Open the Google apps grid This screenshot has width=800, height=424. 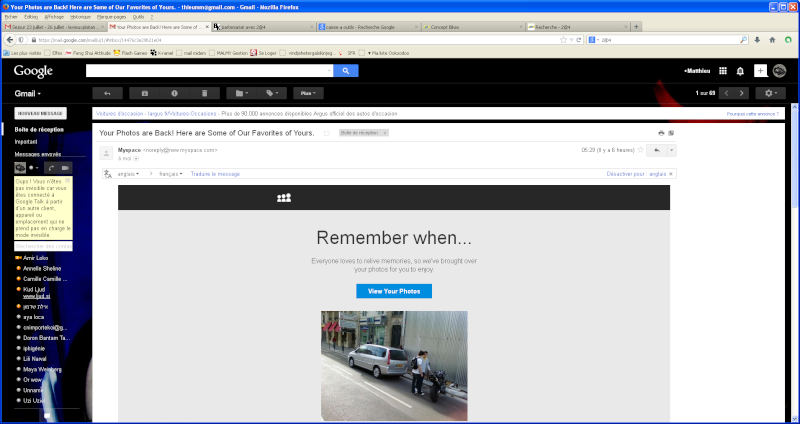coord(722,71)
